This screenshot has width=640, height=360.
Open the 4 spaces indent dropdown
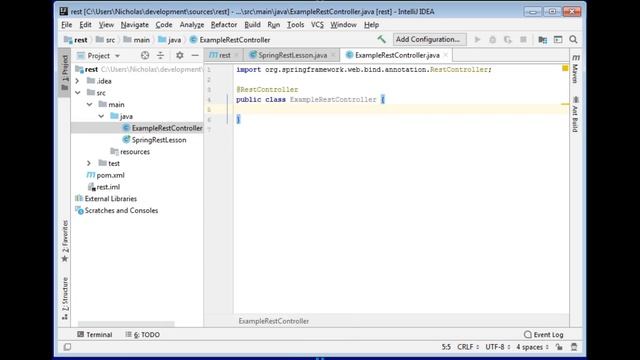[x=532, y=347]
